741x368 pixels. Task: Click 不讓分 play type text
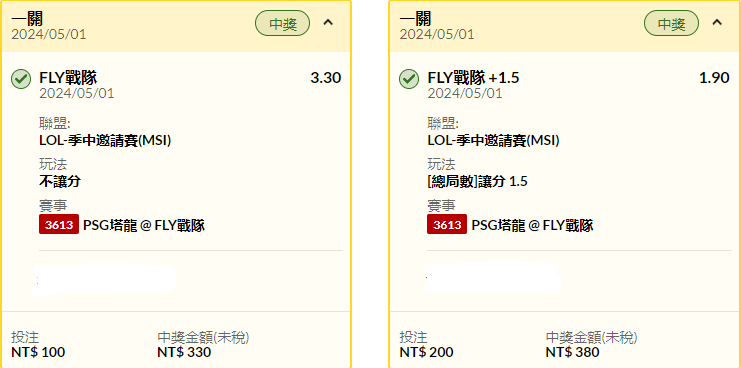[60, 182]
